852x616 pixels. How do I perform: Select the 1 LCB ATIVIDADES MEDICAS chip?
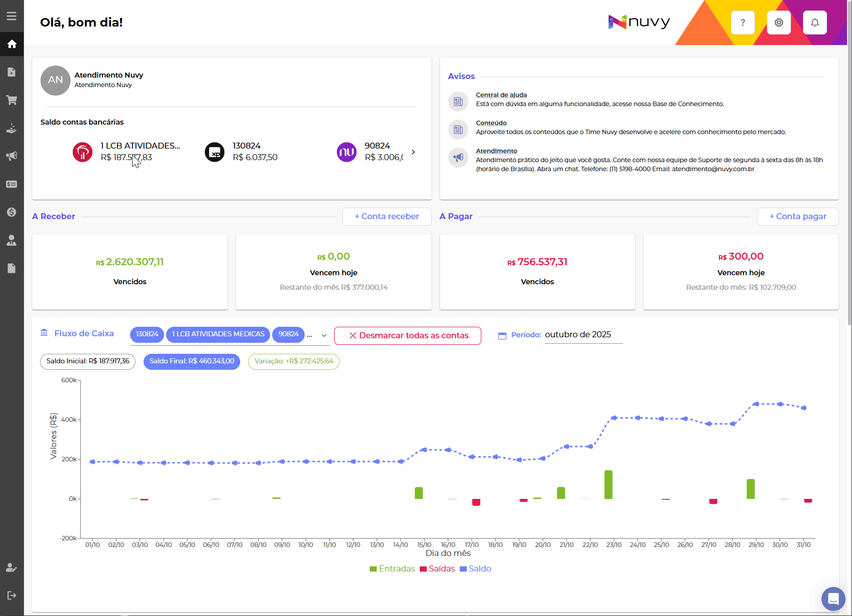click(218, 334)
